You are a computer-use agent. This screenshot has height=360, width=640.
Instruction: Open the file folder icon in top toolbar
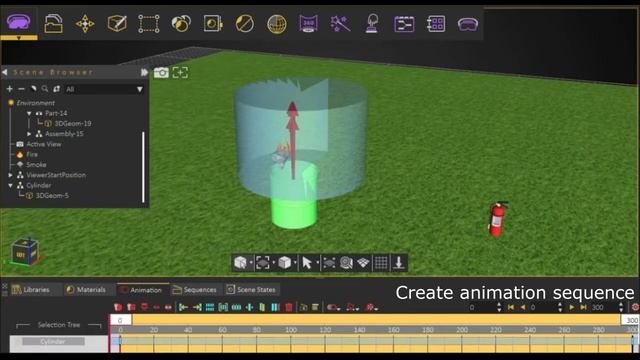coord(53,23)
